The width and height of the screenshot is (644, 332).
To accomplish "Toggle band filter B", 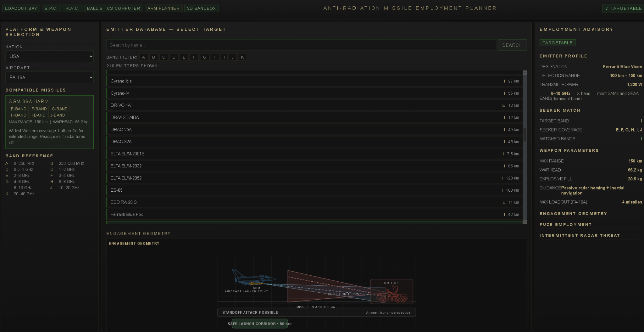I will pyautogui.click(x=153, y=57).
